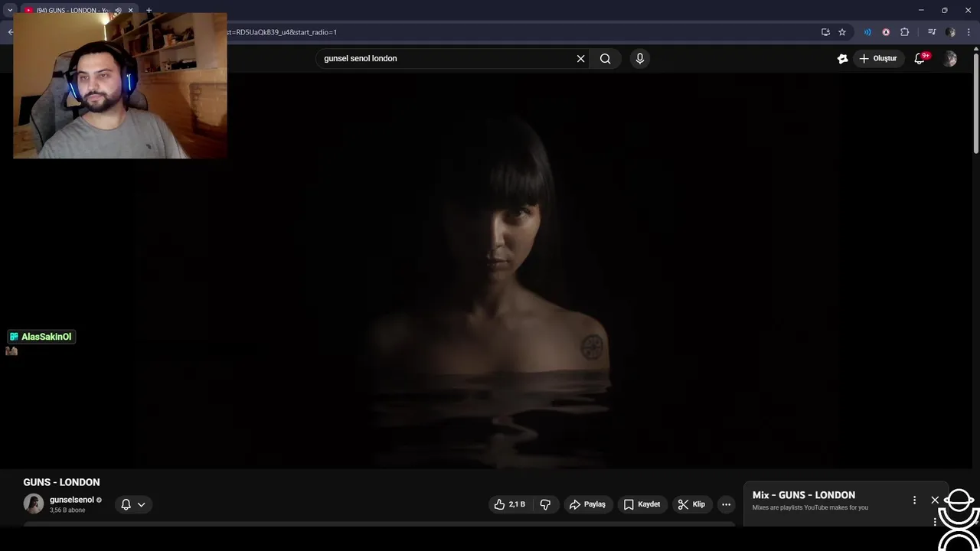Open the YouTube notifications bell
This screenshot has height=551, width=980.
click(921, 58)
